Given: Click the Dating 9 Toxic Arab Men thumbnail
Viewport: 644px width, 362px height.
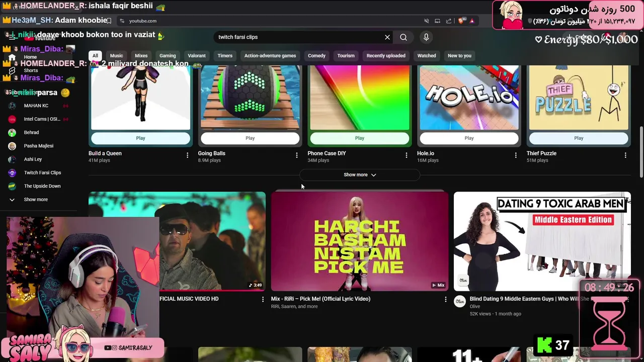Looking at the screenshot, I should (542, 241).
